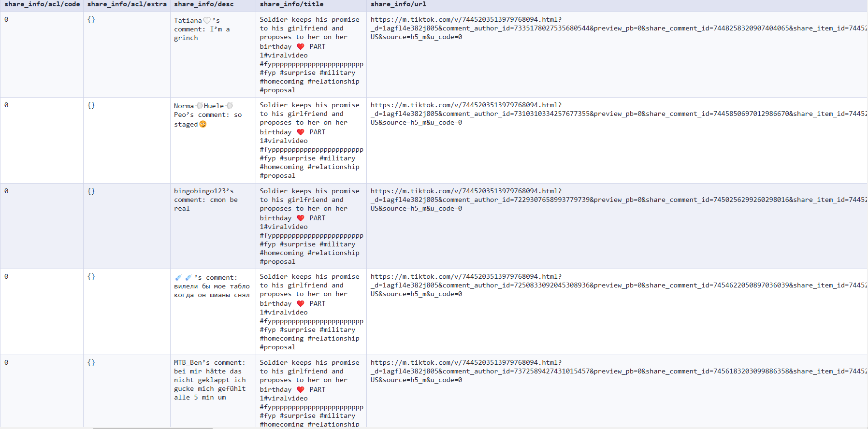Select the title cell in Tatiana's row
This screenshot has height=429, width=868.
(311, 55)
